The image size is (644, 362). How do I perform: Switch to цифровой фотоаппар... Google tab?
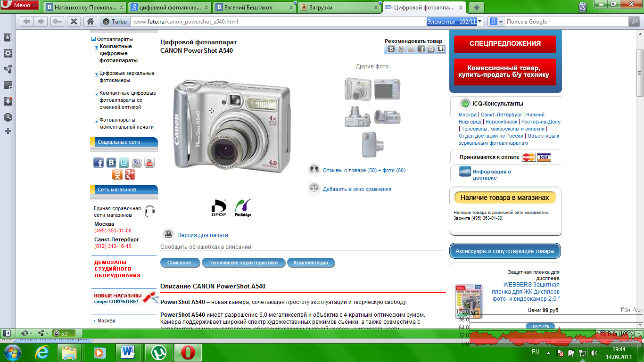(x=170, y=8)
